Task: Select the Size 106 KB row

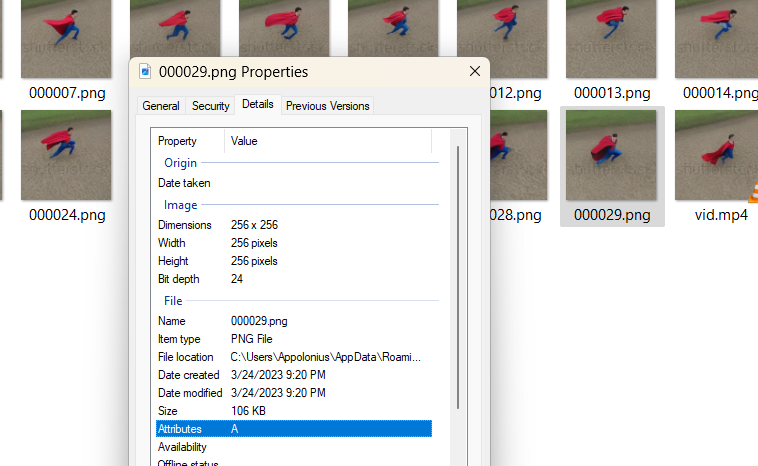Action: 294,411
